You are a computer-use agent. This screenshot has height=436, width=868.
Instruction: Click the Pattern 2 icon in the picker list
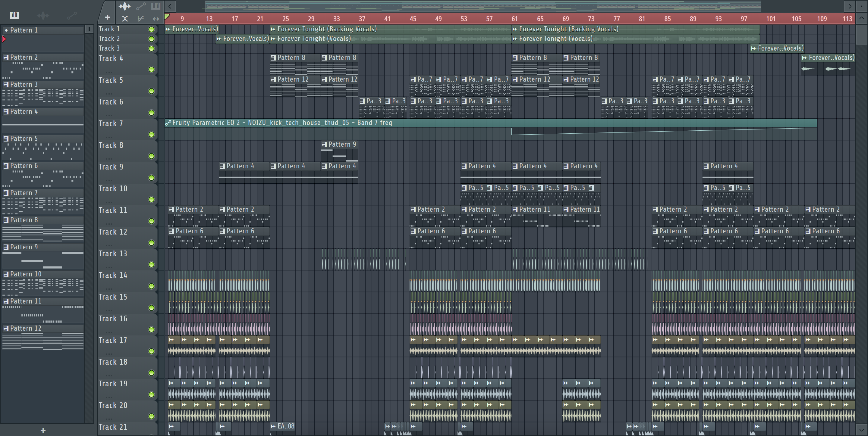6,58
